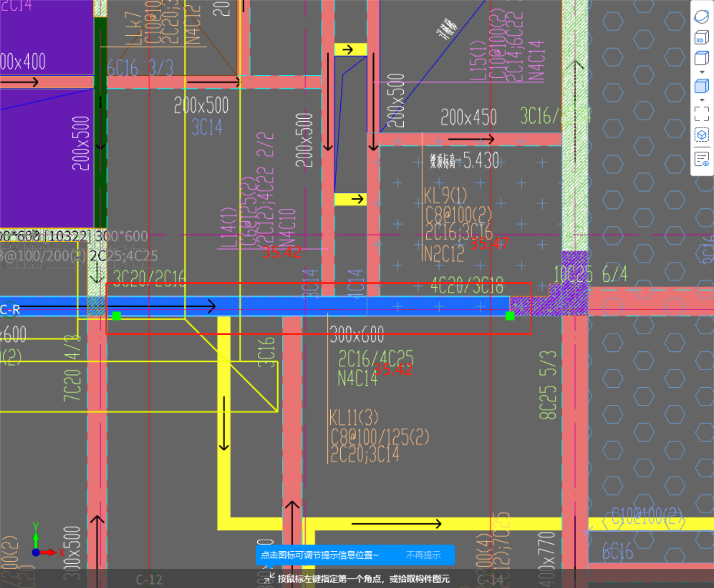
Task: Click the '2C20;3C14' text under KL11
Action: click(365, 454)
